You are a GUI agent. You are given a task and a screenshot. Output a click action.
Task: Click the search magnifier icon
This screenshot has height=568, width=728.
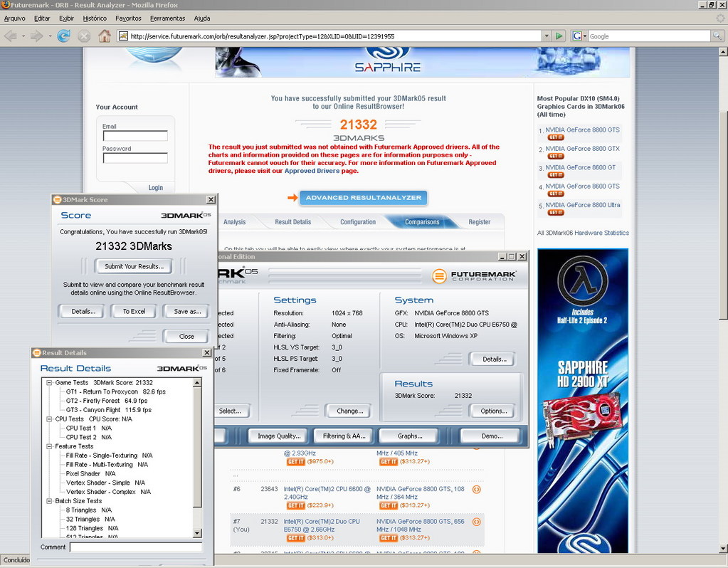(x=717, y=36)
